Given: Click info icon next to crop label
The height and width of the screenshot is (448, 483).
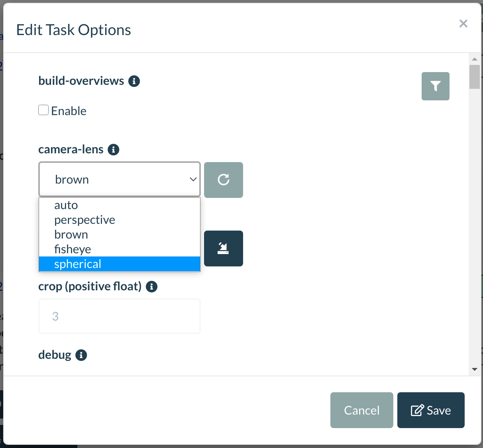Looking at the screenshot, I should coord(151,287).
